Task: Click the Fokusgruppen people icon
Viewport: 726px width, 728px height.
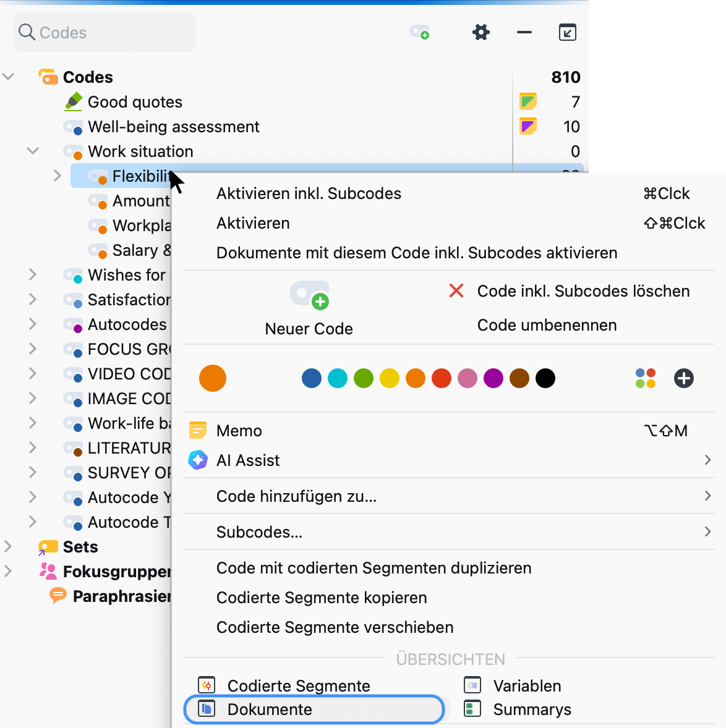Action: (x=48, y=571)
